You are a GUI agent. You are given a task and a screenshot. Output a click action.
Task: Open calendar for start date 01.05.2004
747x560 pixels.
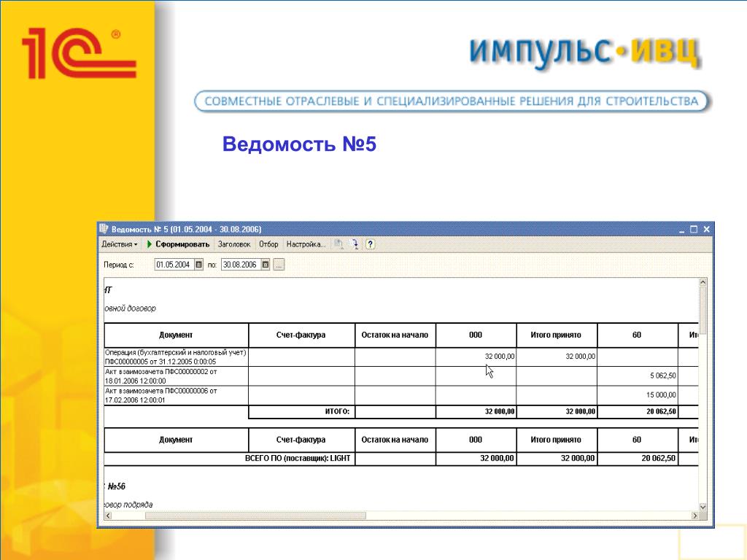(199, 265)
